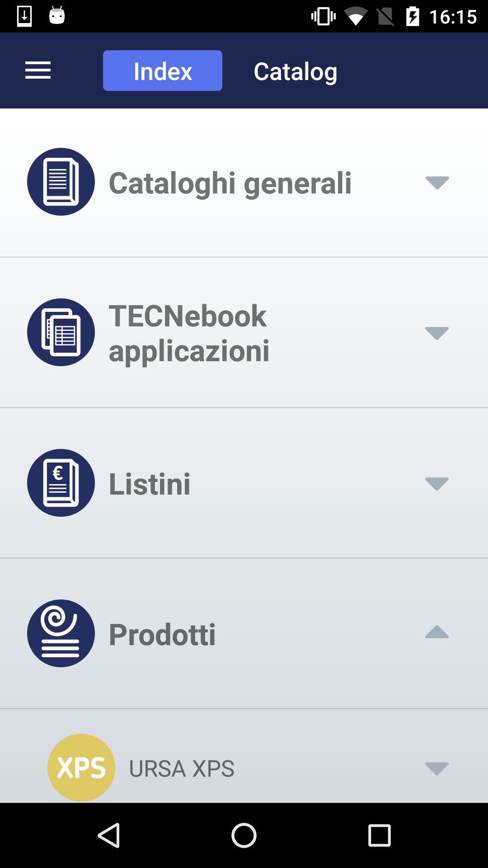Switch to the Catalog tab
This screenshot has width=488, height=868.
coord(296,71)
